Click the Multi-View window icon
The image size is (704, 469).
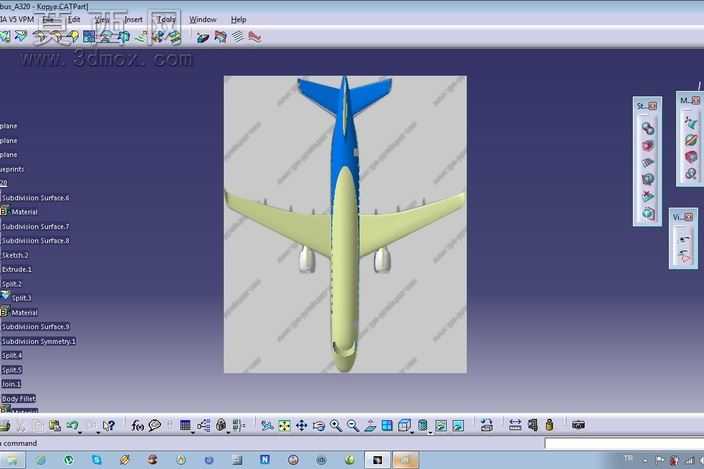point(387,425)
